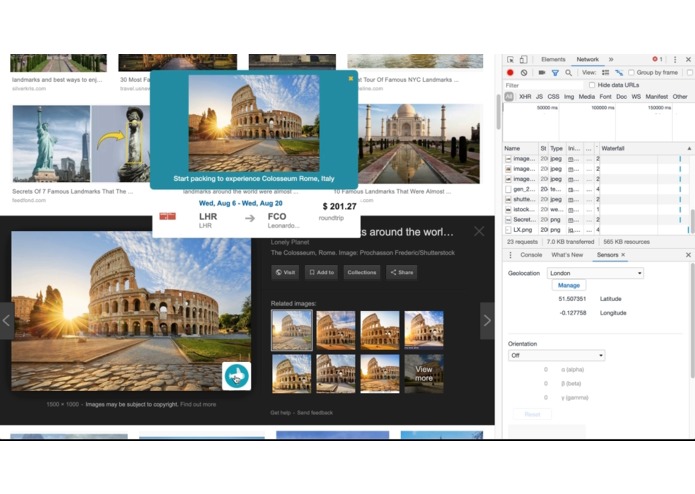Click the Collections button
Viewport: 695px width, 494px height.
tap(362, 272)
